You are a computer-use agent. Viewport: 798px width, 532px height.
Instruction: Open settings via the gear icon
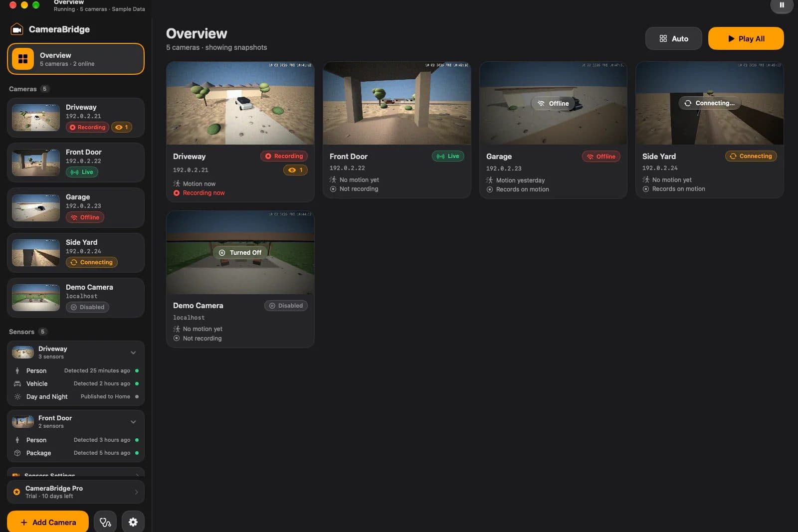(x=133, y=522)
